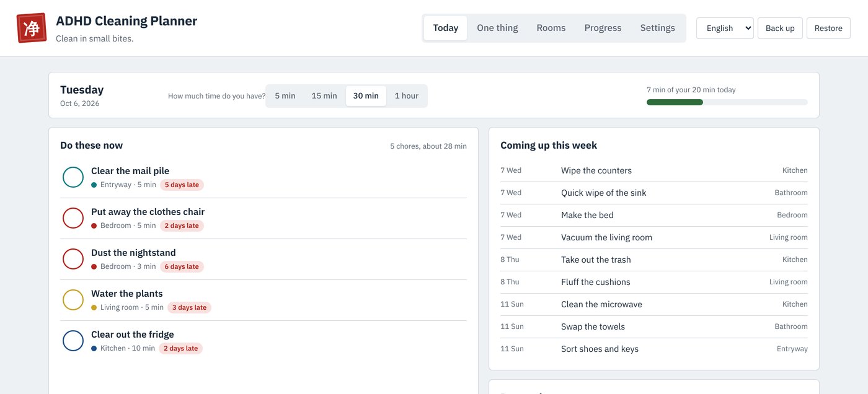Click the Tuesday date heading
This screenshot has height=394, width=868.
coord(82,90)
